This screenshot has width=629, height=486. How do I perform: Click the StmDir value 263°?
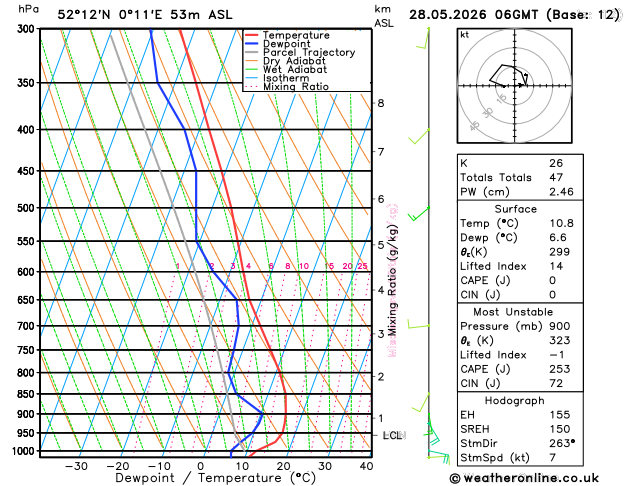[x=562, y=443]
